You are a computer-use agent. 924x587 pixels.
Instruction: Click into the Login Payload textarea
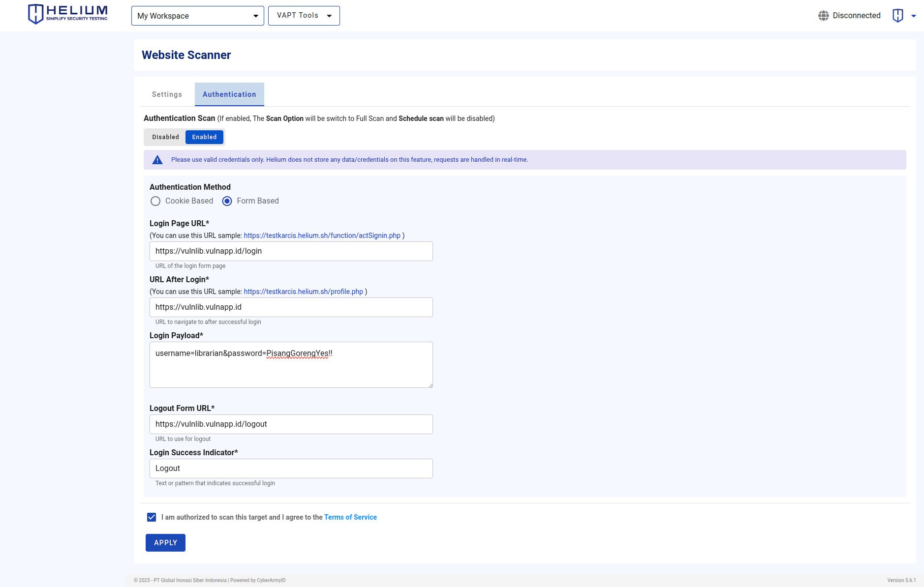click(x=291, y=365)
